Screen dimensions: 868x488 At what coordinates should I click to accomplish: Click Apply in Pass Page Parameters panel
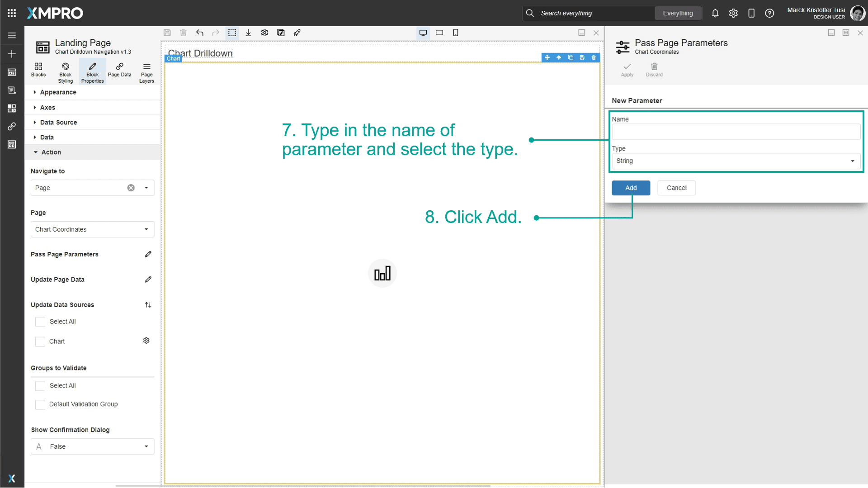point(627,70)
